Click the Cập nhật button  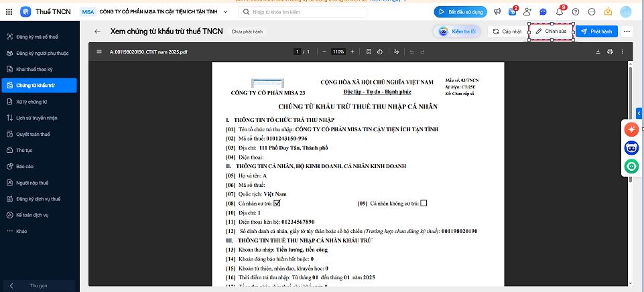(507, 31)
